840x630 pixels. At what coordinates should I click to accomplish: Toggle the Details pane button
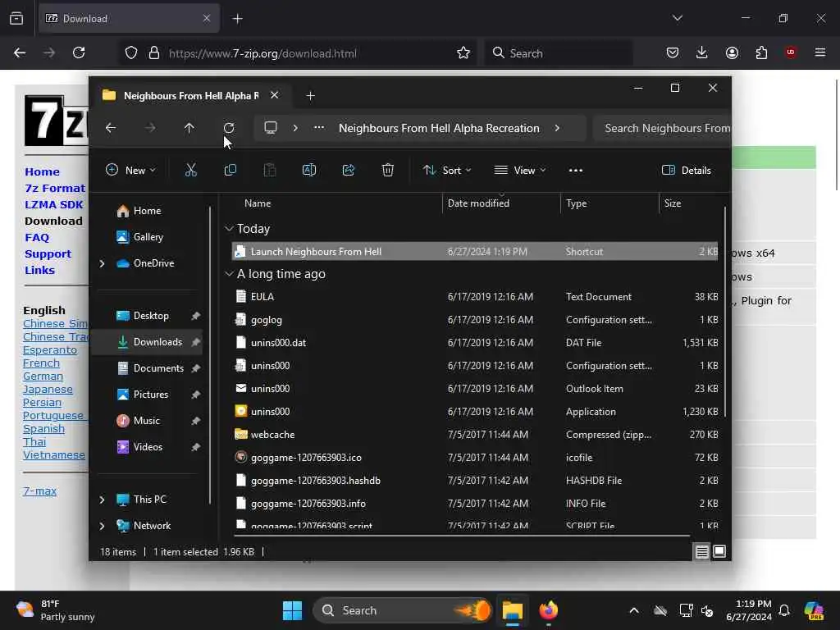687,171
